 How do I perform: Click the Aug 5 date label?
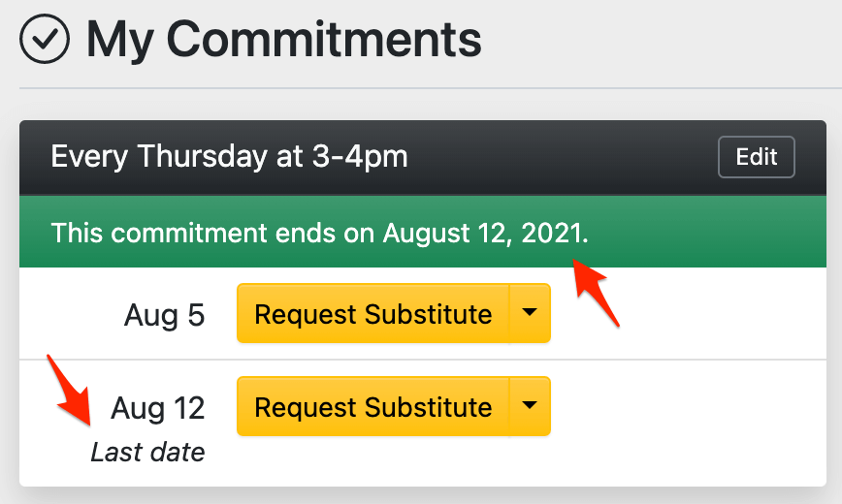[x=164, y=315]
